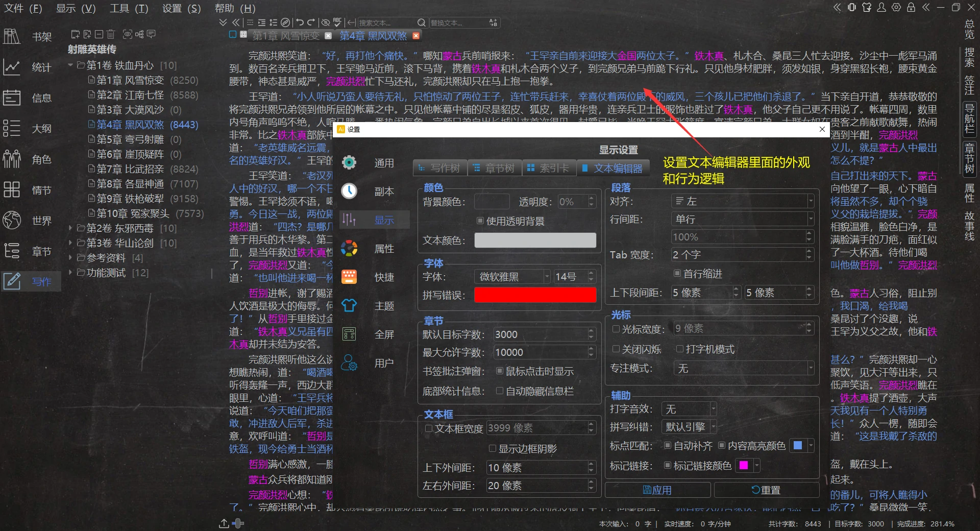Image resolution: width=980 pixels, height=531 pixels.
Task: Open the 文件 (F) menu
Action: coord(23,8)
